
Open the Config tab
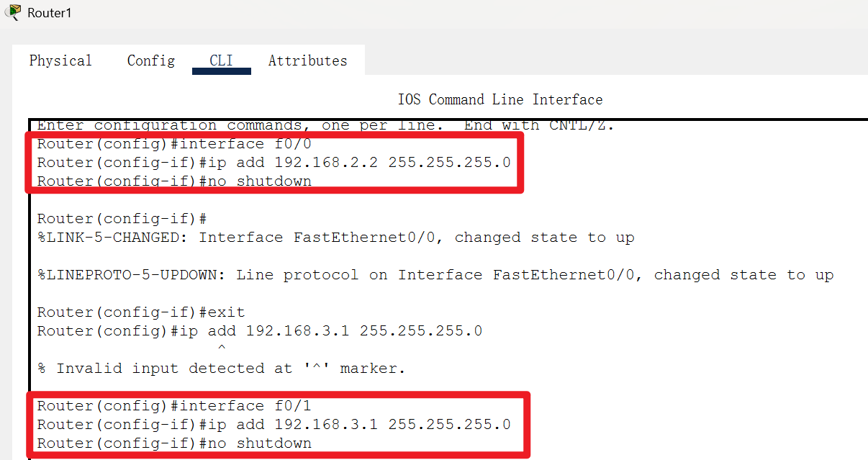pos(150,60)
